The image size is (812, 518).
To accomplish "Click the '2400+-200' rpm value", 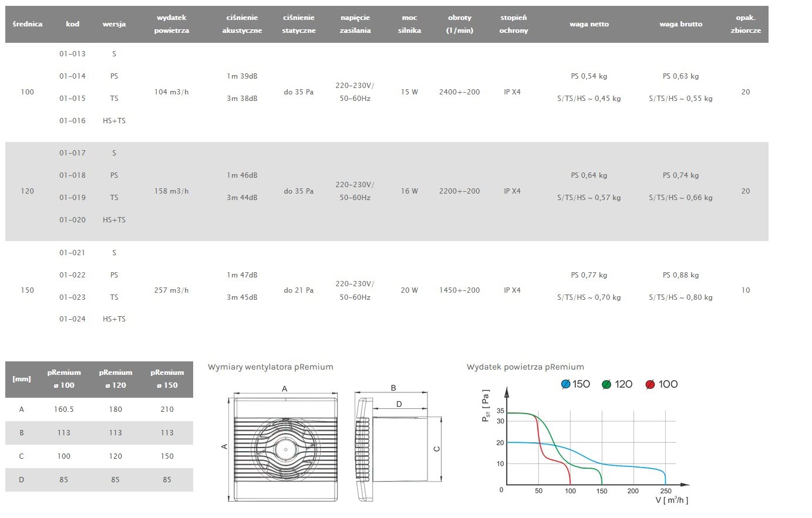I will point(460,92).
